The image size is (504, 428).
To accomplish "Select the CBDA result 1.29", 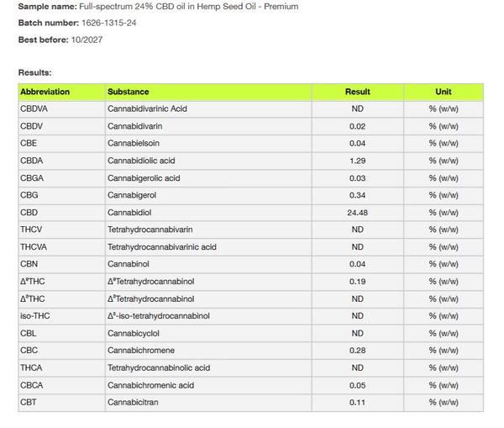I will coord(357,161).
